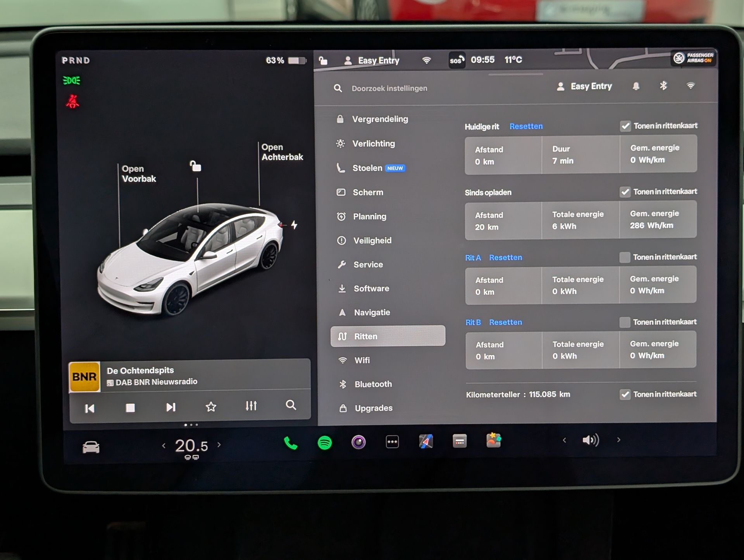Image resolution: width=744 pixels, height=560 pixels.
Task: Open the all apps ellipsis menu
Action: (392, 442)
